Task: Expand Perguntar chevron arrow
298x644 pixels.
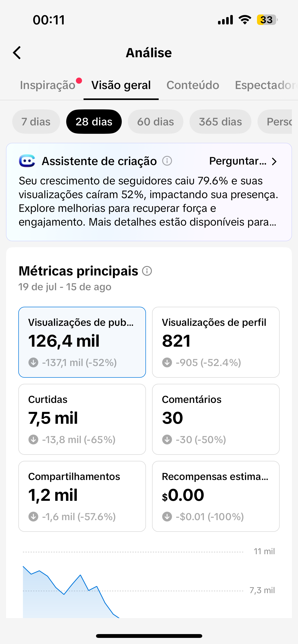Action: click(x=274, y=162)
